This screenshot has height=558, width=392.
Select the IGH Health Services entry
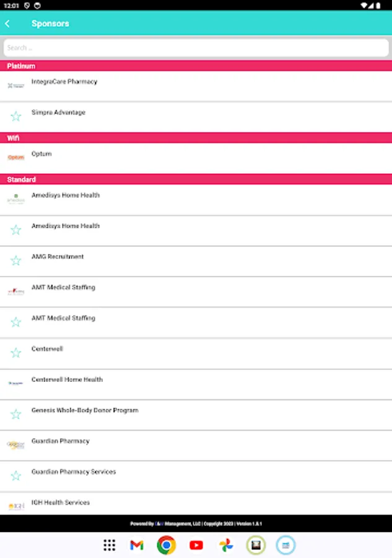tap(61, 503)
